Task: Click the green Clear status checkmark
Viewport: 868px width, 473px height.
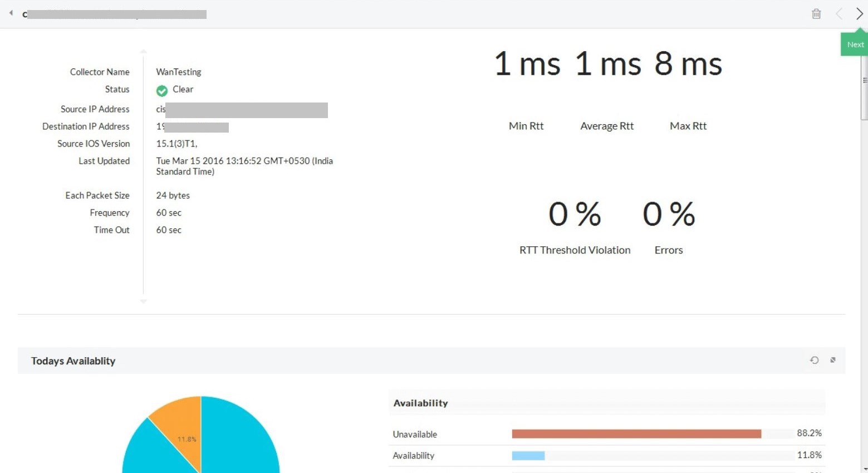Action: [x=161, y=90]
